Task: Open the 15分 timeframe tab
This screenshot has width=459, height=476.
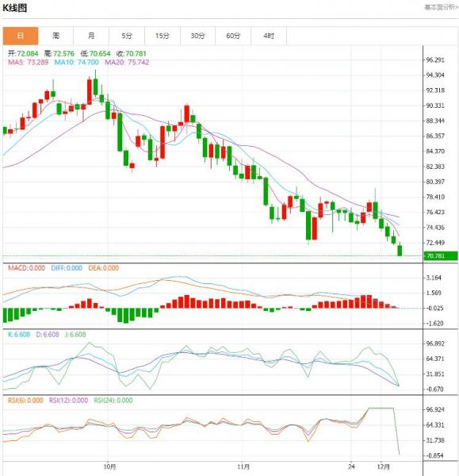Action: click(x=163, y=36)
